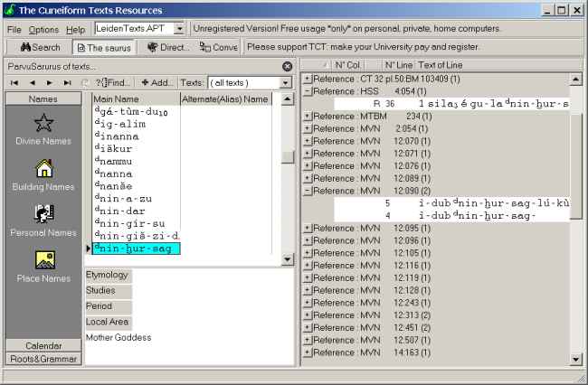Open the LeidenTexts.APT file dropdown
This screenshot has width=588, height=385.
coord(178,29)
